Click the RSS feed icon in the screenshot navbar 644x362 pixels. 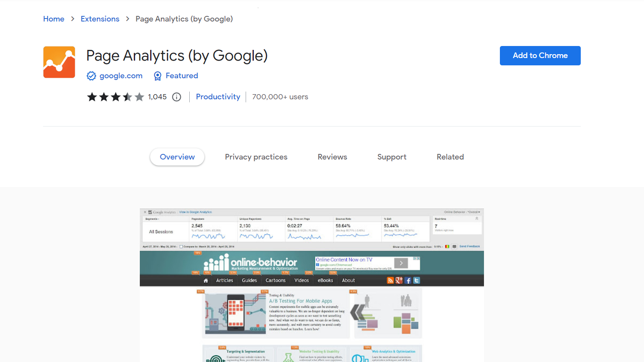tap(390, 280)
